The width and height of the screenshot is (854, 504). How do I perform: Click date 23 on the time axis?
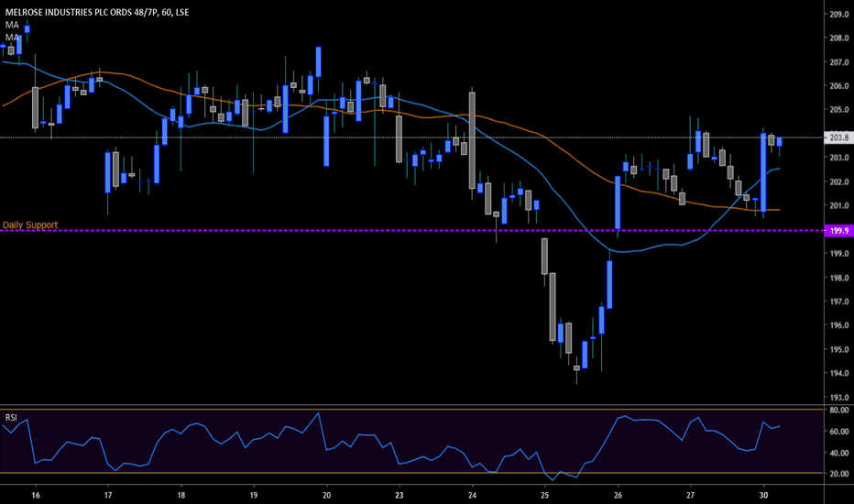pos(400,495)
